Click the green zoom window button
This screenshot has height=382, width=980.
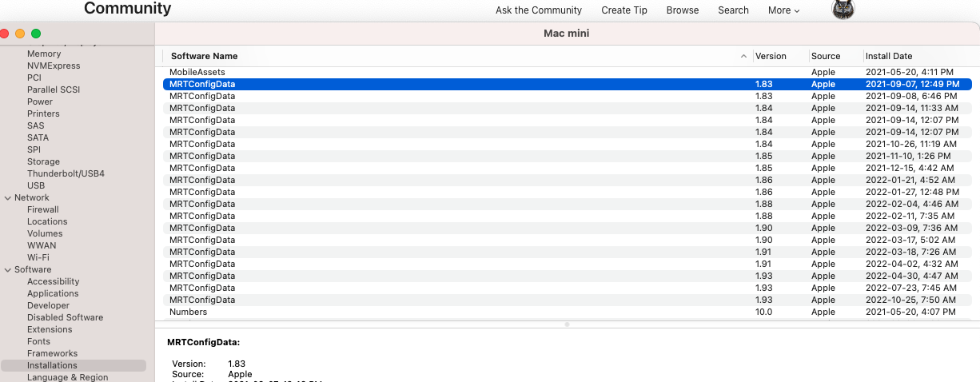35,34
